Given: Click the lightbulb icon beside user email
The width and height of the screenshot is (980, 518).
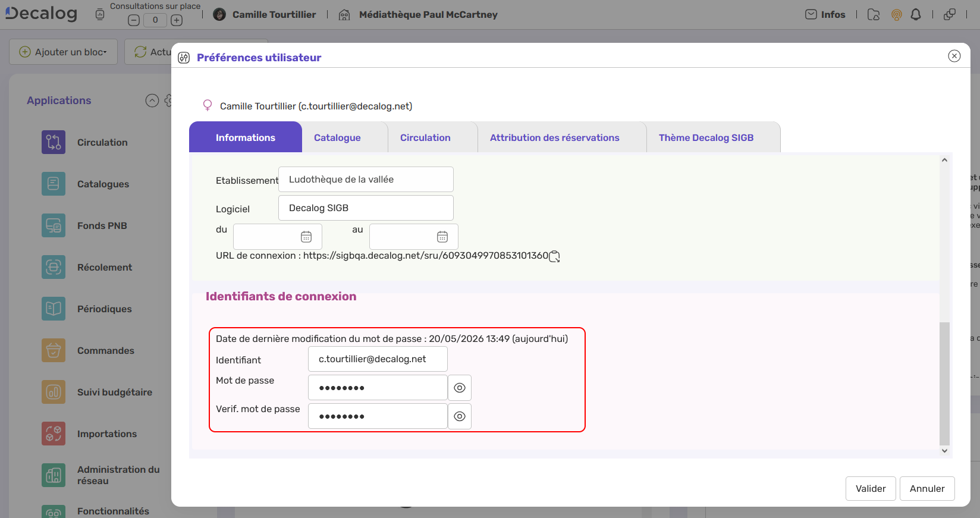Looking at the screenshot, I should coord(208,105).
